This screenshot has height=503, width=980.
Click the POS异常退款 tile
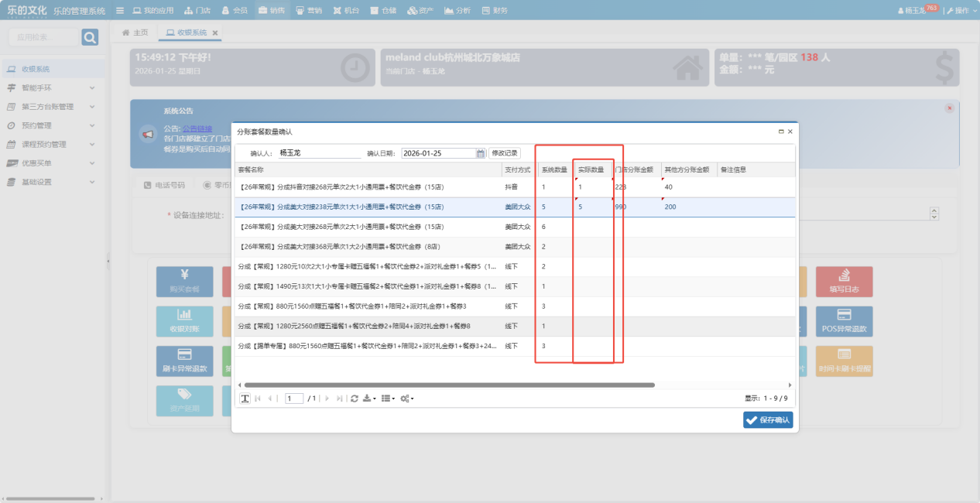tap(844, 321)
